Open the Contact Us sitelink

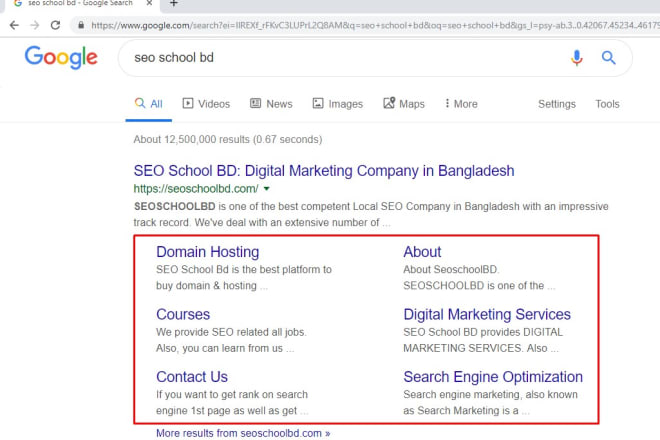[192, 377]
